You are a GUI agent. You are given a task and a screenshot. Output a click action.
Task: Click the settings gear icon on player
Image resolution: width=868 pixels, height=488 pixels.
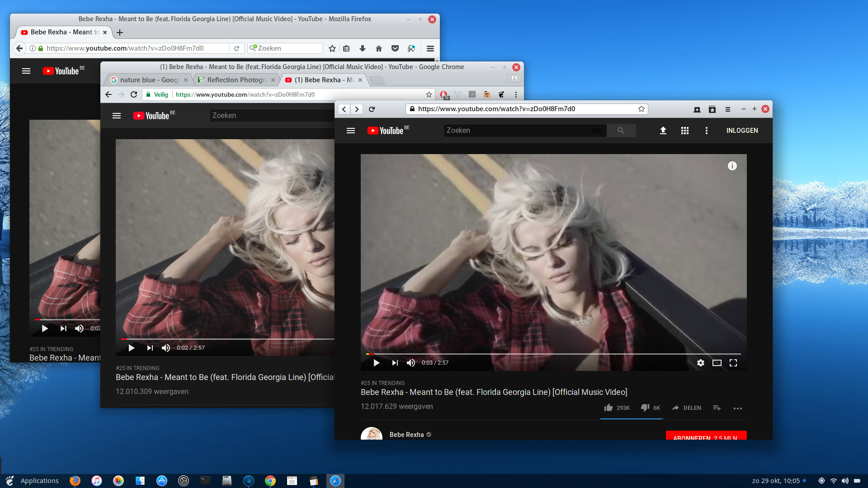pyautogui.click(x=700, y=362)
